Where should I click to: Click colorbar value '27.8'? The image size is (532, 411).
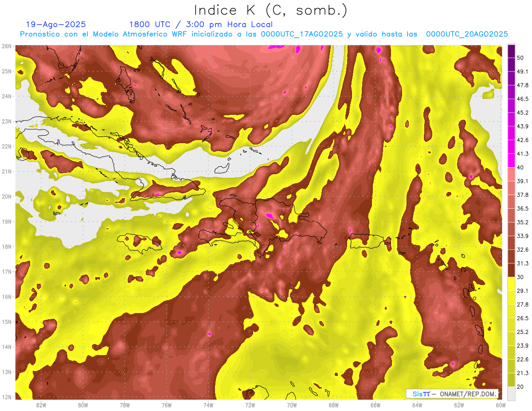tap(523, 304)
